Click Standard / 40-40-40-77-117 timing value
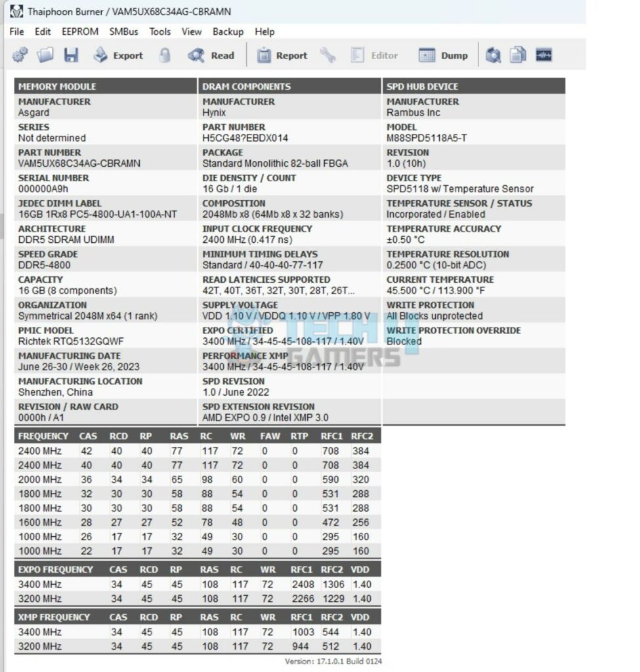Image resolution: width=640 pixels, height=672 pixels. (x=263, y=265)
